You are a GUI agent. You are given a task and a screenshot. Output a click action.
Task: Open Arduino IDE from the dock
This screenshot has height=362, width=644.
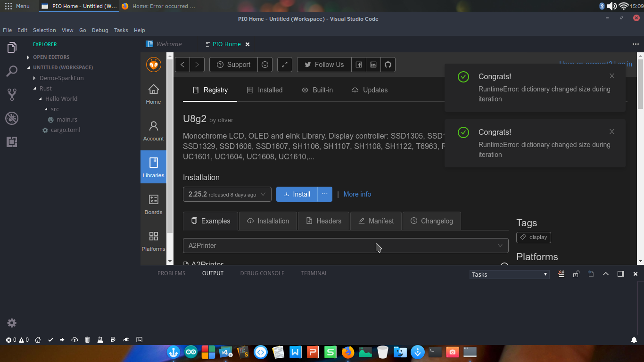[x=191, y=352]
